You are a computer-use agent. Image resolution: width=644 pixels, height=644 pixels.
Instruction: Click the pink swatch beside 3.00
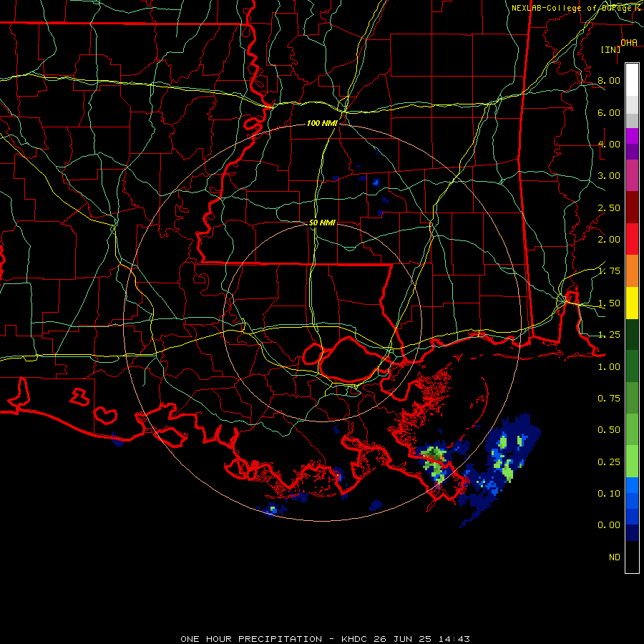pos(632,176)
